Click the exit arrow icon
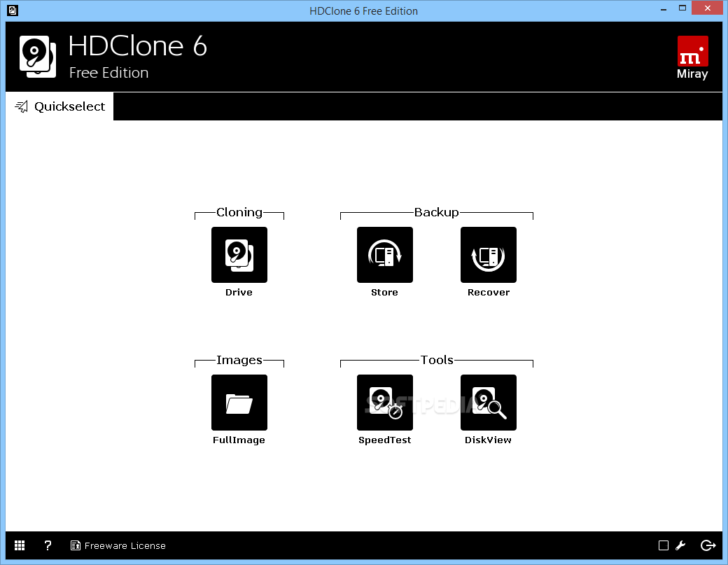The height and width of the screenshot is (565, 728). 708,545
